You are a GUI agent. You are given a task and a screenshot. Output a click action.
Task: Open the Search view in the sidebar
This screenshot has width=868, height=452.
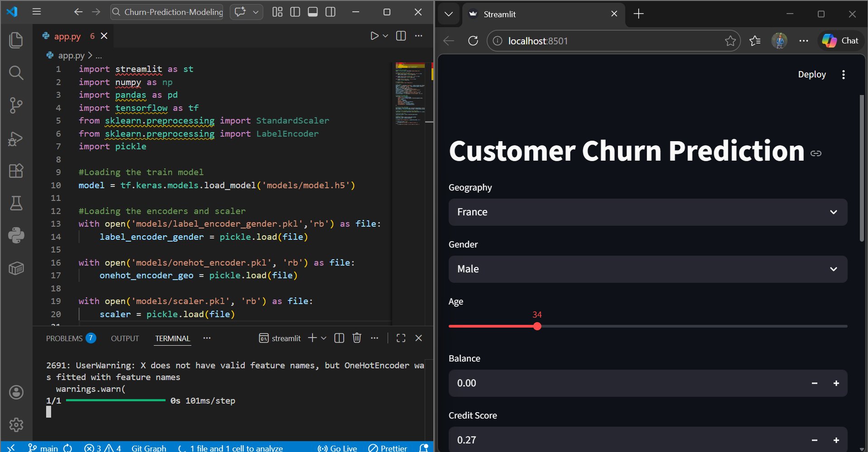point(16,73)
